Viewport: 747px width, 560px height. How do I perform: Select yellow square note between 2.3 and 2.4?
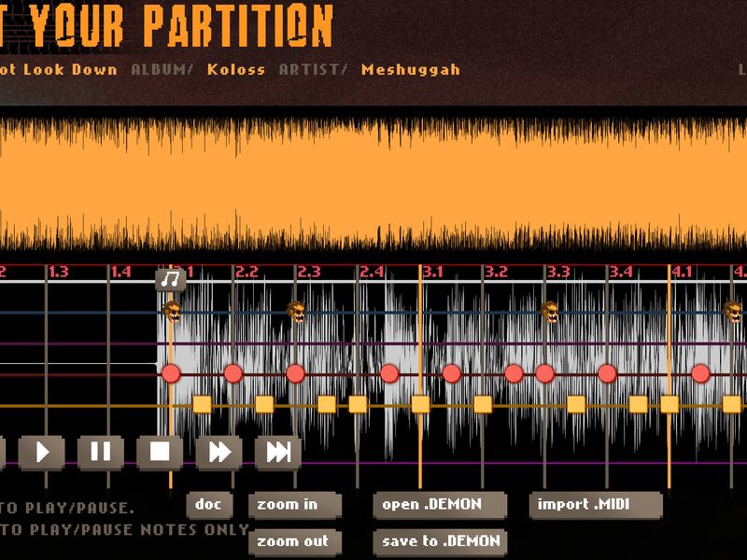point(326,405)
